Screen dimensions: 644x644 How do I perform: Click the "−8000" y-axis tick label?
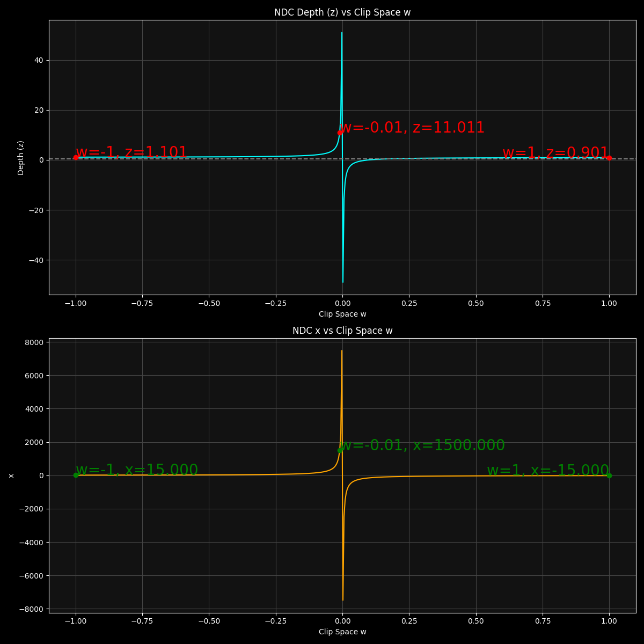[33, 609]
